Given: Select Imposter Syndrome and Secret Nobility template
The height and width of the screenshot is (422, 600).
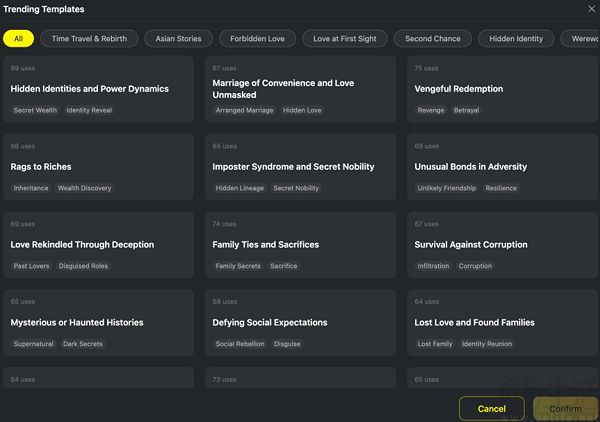Looking at the screenshot, I should click(300, 167).
